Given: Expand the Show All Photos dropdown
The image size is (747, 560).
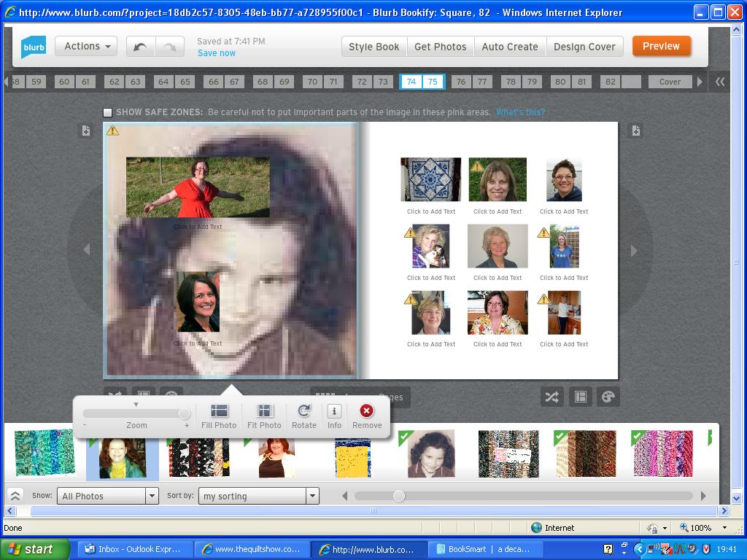Looking at the screenshot, I should click(x=152, y=496).
